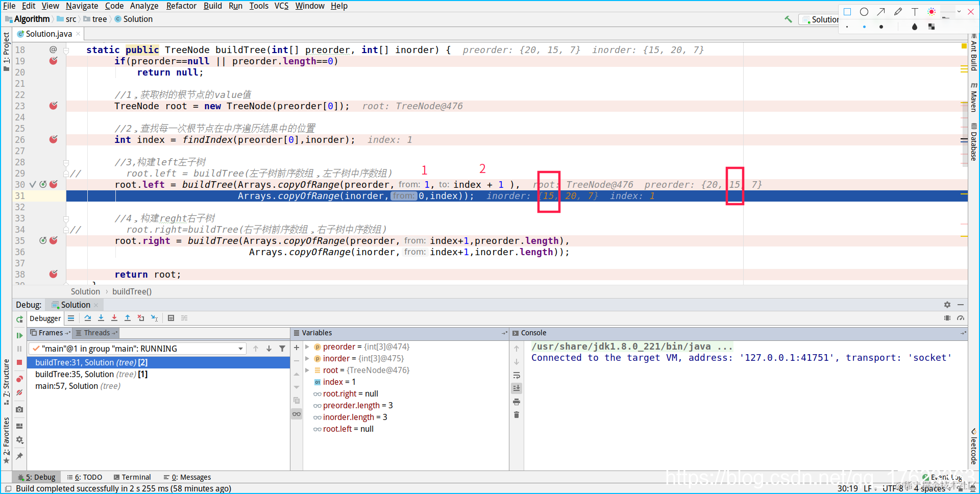Open Debug tool window gear settings
This screenshot has height=494, width=980.
947,305
